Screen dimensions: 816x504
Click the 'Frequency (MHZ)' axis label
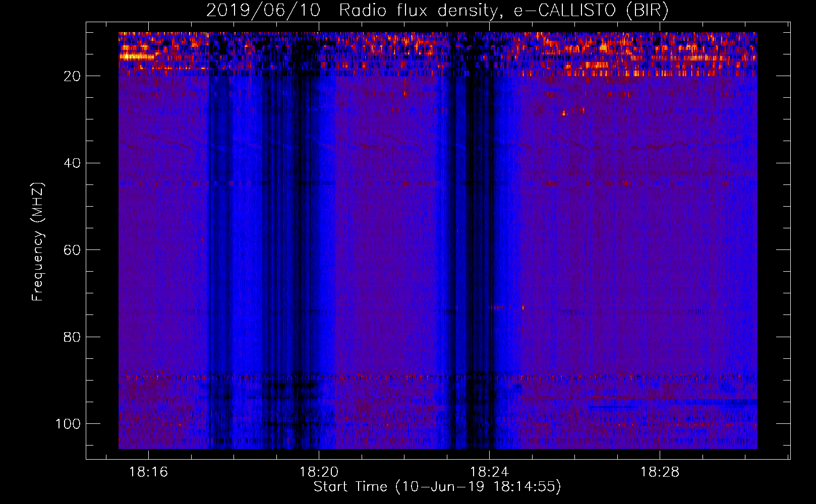click(x=38, y=242)
